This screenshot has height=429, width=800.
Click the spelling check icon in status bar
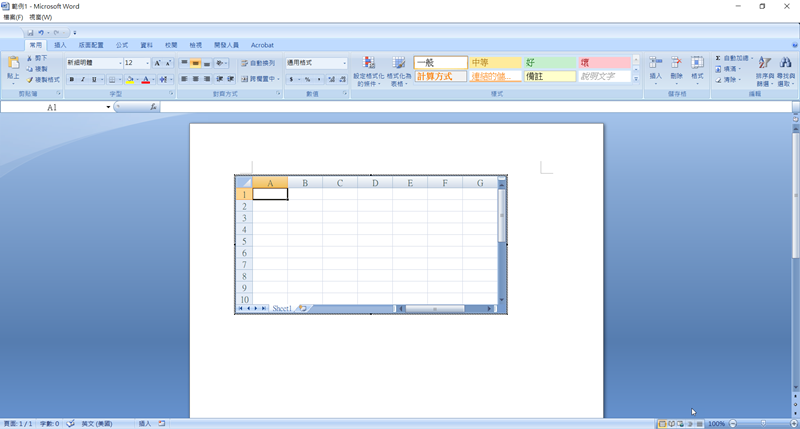click(x=70, y=423)
